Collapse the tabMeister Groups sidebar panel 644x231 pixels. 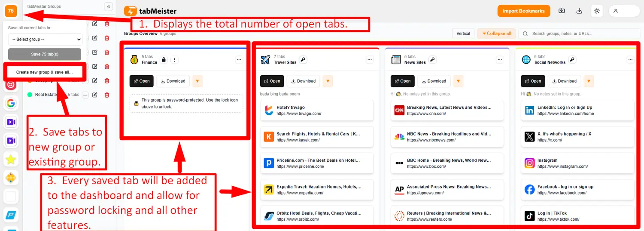(108, 6)
